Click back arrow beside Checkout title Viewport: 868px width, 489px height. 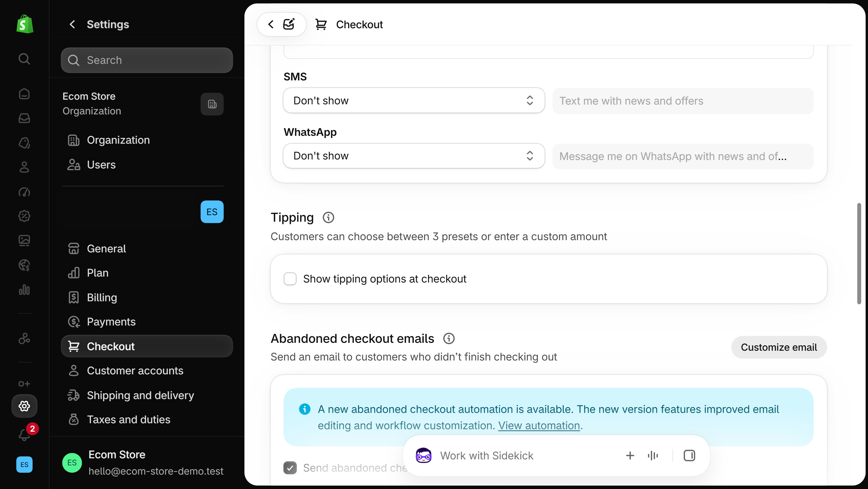point(271,24)
